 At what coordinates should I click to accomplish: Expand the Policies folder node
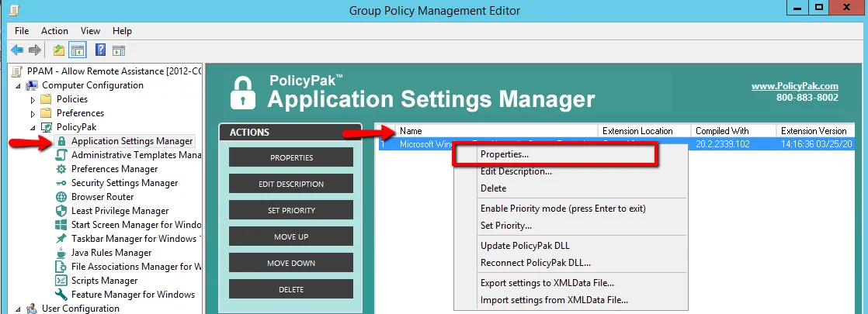tap(33, 99)
